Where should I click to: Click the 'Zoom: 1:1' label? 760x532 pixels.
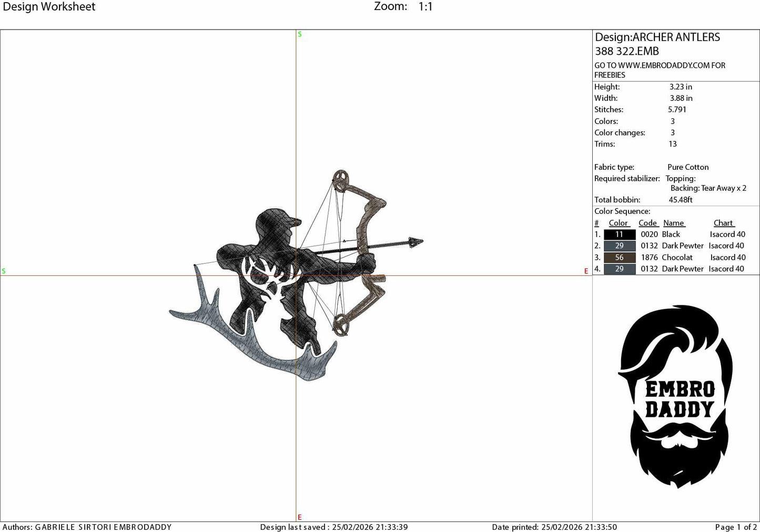point(403,7)
